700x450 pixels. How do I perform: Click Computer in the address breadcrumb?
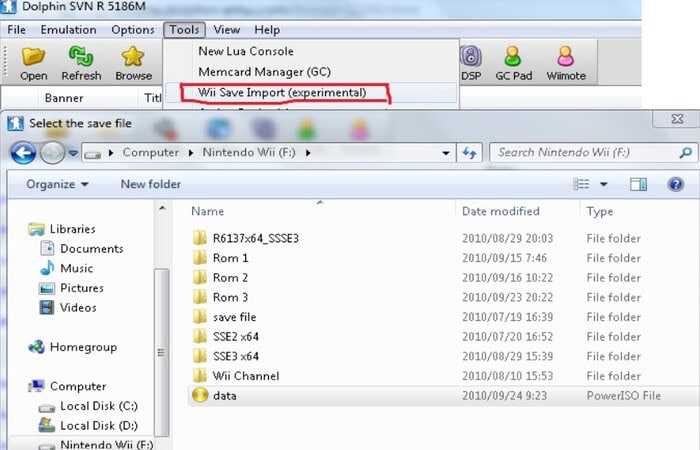(x=150, y=153)
